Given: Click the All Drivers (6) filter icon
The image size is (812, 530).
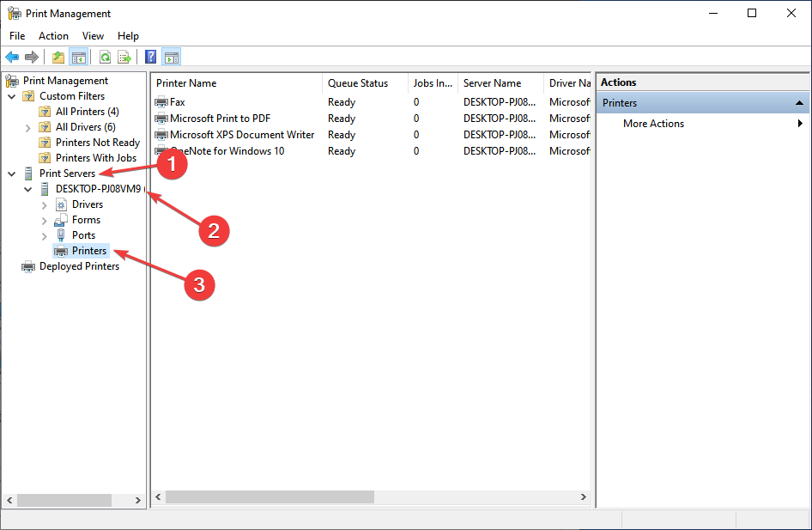Looking at the screenshot, I should point(45,127).
